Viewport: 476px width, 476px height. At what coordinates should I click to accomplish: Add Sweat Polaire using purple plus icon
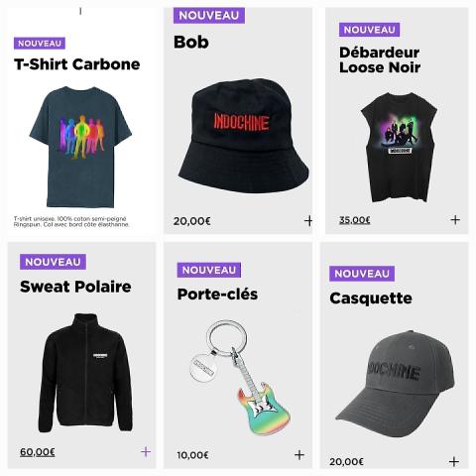(146, 451)
